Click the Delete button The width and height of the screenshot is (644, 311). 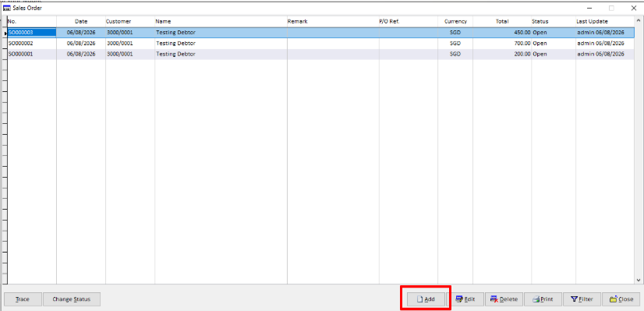point(504,299)
